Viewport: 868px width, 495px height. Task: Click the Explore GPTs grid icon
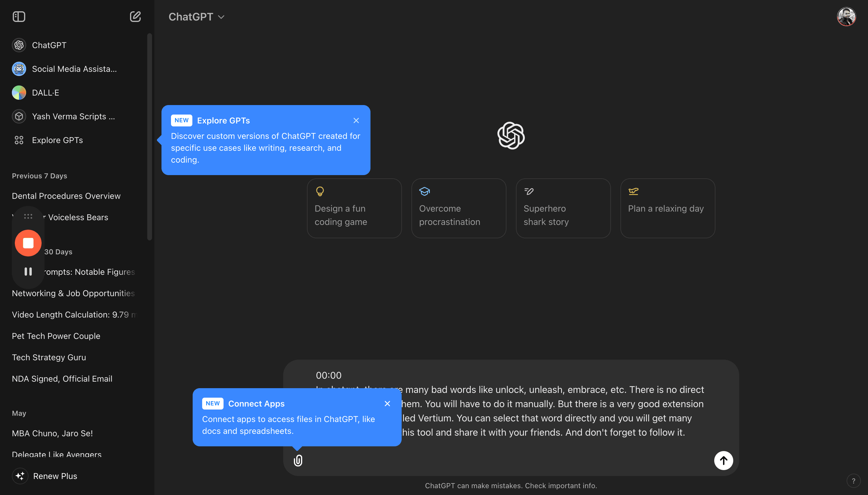click(x=19, y=140)
